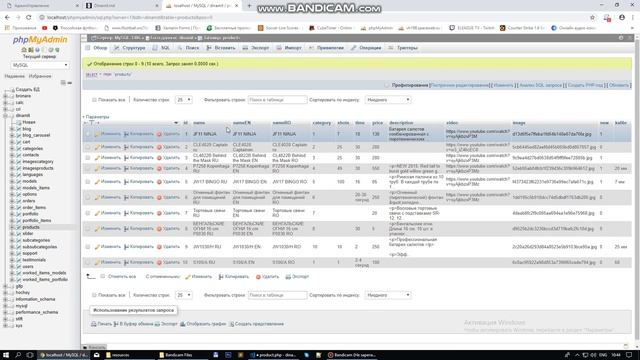
Task: Open upper number of rows dropdown
Action: click(x=184, y=100)
